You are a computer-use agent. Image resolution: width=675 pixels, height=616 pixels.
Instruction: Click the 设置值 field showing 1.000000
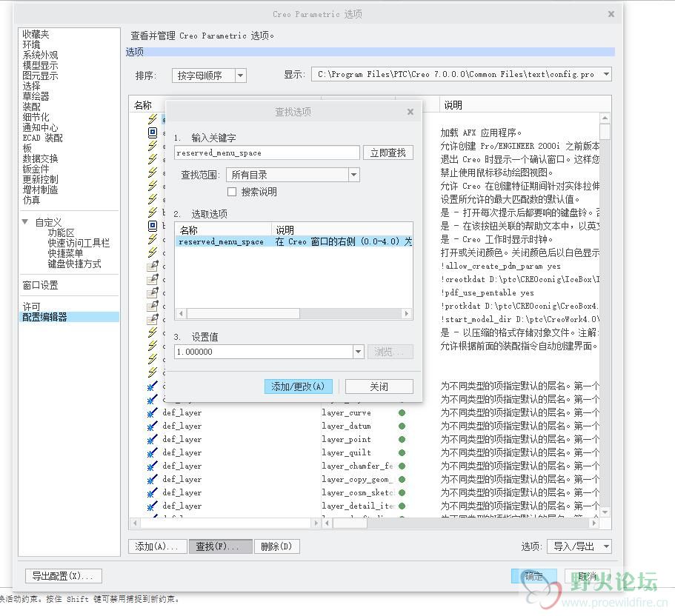[x=264, y=352]
